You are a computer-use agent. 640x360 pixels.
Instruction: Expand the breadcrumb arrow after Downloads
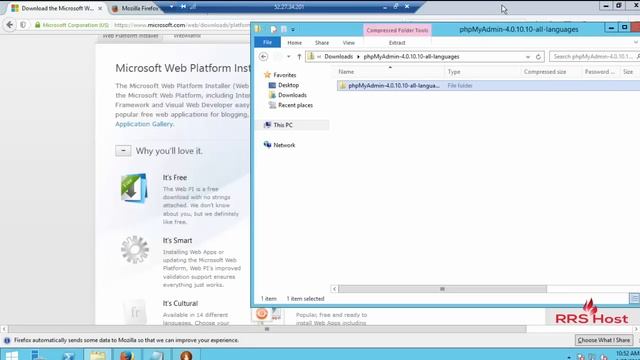pyautogui.click(x=358, y=57)
